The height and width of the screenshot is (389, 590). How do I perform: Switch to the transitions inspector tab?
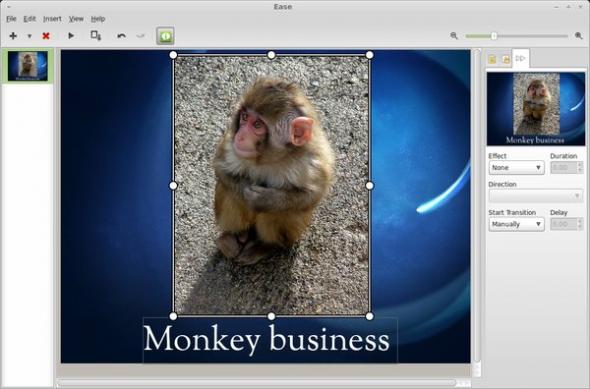coord(521,58)
